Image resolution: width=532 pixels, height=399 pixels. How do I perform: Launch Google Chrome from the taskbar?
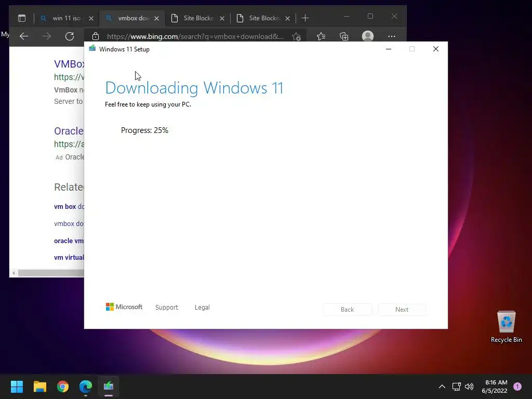(63, 387)
